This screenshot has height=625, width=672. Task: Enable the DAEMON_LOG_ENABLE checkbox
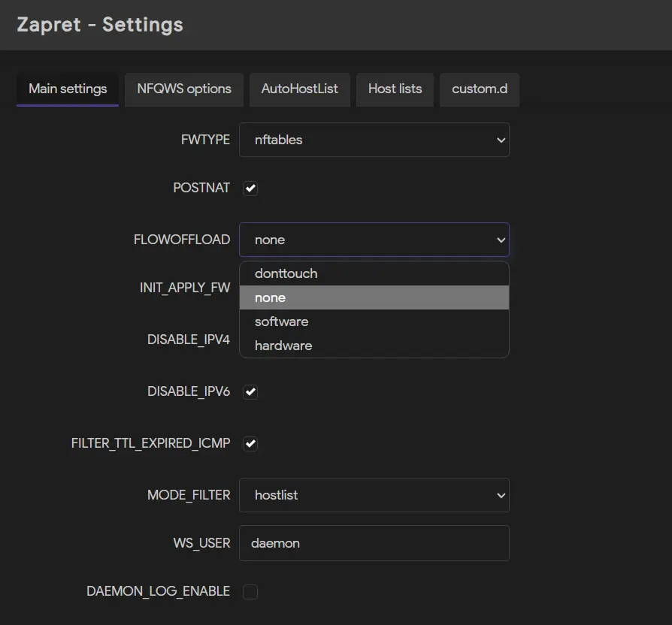point(250,592)
